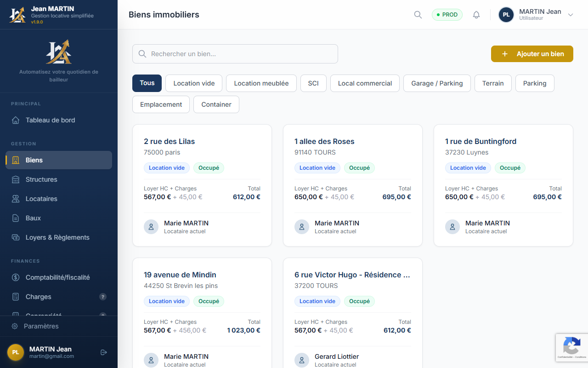Viewport: 588px width, 368px height.
Task: Enable the Container filter chip
Action: click(216, 104)
